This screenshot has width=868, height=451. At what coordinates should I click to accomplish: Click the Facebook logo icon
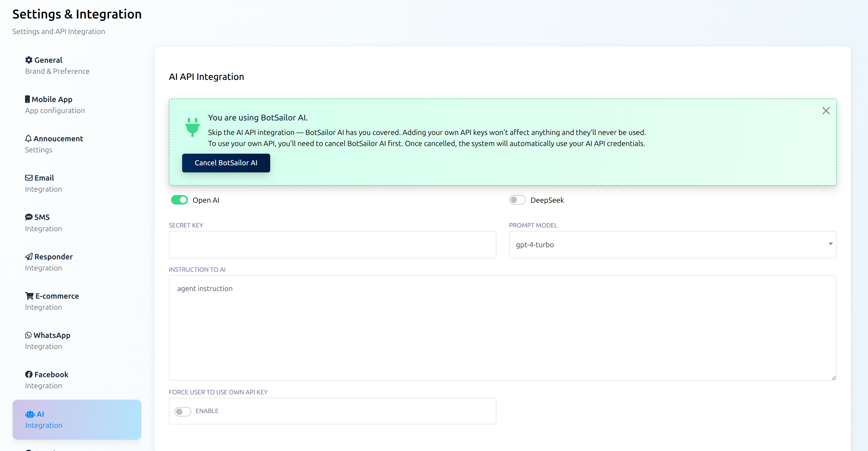pos(29,375)
